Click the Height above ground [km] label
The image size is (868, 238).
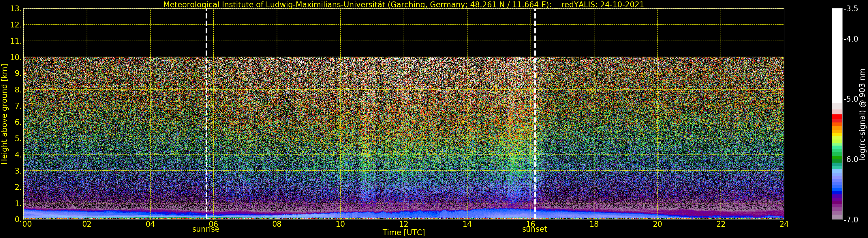pos(4,114)
